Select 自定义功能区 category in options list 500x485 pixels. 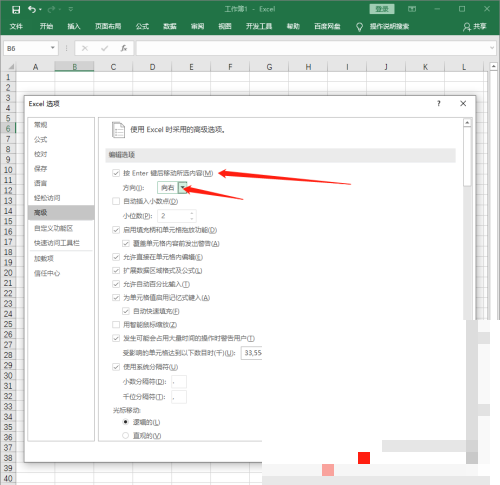tap(53, 228)
